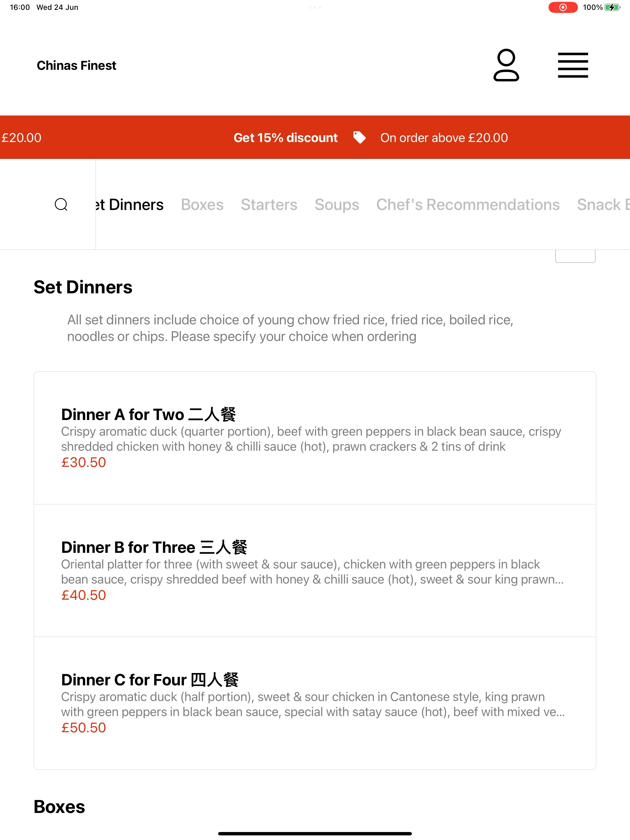630x840 pixels.
Task: Tap the Set Dinners section heading
Action: coord(83,287)
